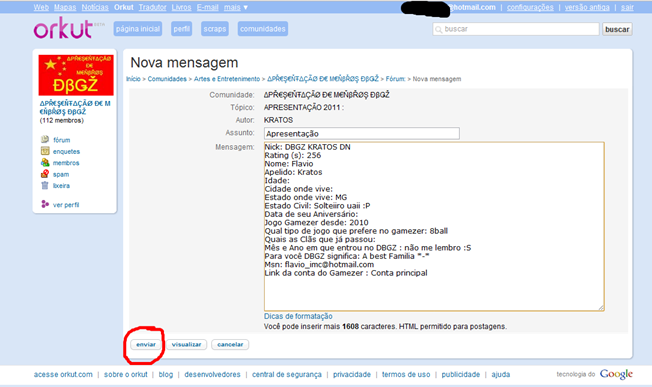Image resolution: width=652 pixels, height=387 pixels.
Task: Discard message with cancelar button
Action: coord(230,344)
